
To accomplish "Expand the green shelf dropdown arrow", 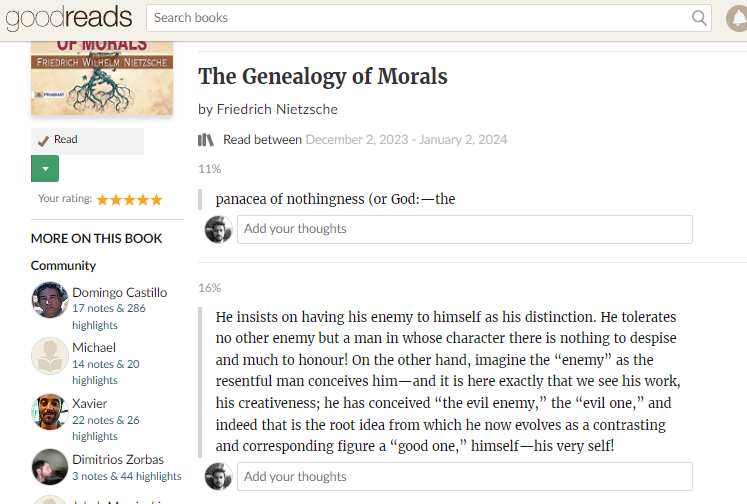I will (45, 169).
